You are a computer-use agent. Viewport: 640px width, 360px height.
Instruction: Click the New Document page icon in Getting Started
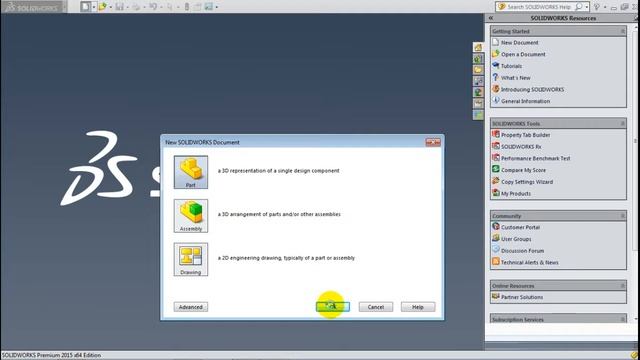[496, 42]
